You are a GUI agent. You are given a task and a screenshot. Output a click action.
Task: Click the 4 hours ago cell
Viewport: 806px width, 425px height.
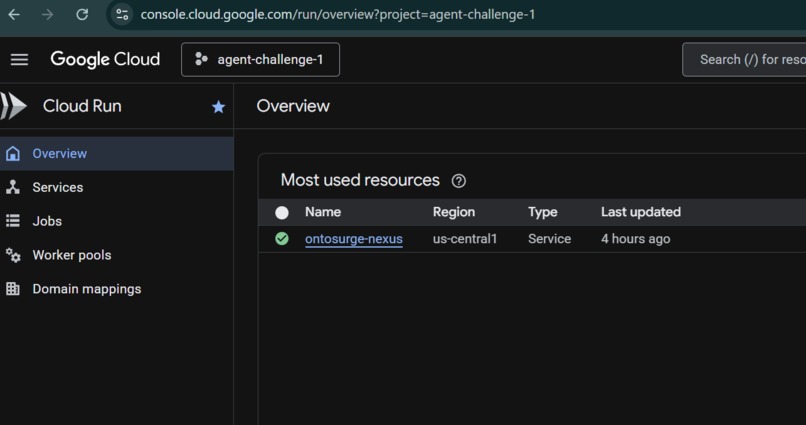point(636,239)
